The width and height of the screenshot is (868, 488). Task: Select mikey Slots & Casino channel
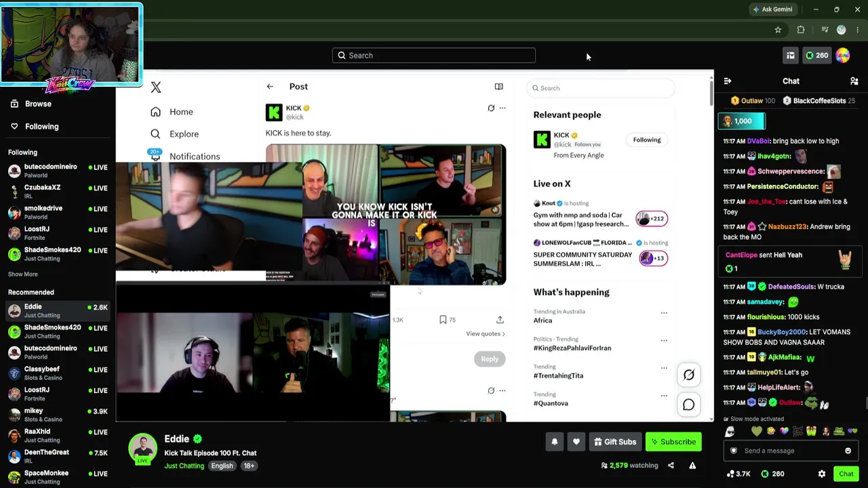58,415
